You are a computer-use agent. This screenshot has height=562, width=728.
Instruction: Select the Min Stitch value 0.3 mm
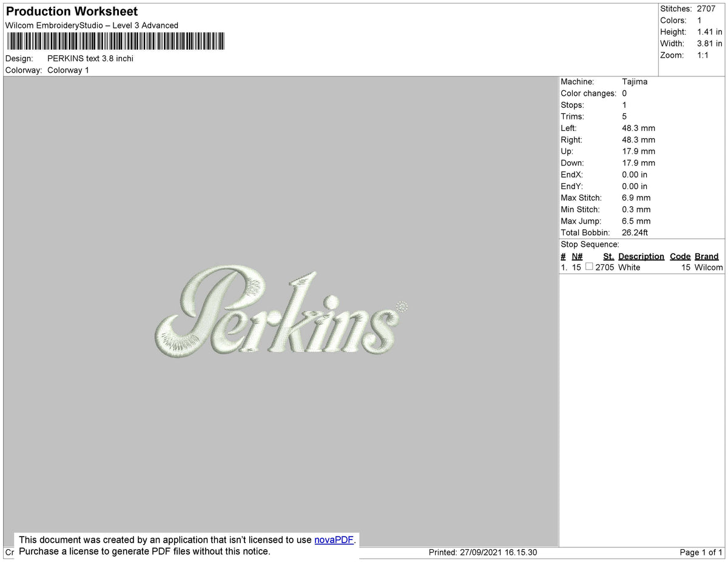pyautogui.click(x=636, y=209)
